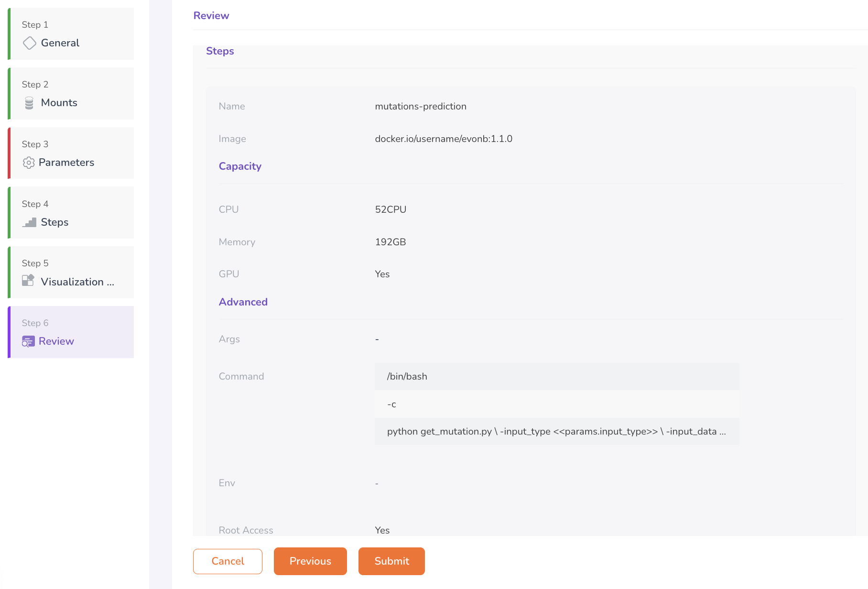This screenshot has width=868, height=589.
Task: Click the mutations-prediction step name
Action: click(420, 107)
